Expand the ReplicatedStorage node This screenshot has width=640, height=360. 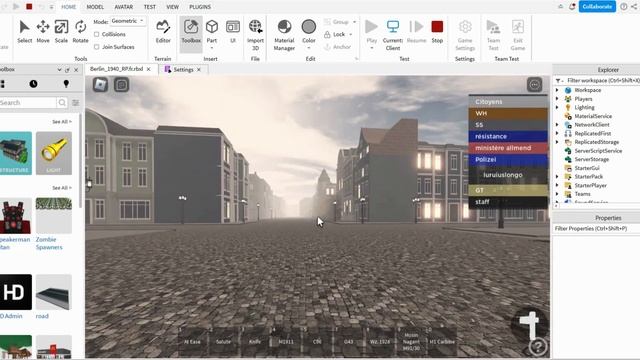click(x=557, y=142)
